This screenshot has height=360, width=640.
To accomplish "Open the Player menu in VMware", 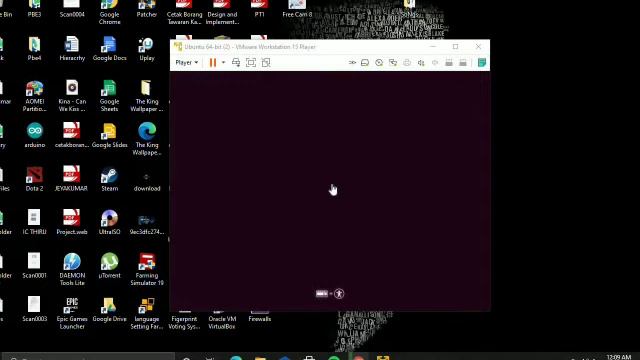I will 187,62.
